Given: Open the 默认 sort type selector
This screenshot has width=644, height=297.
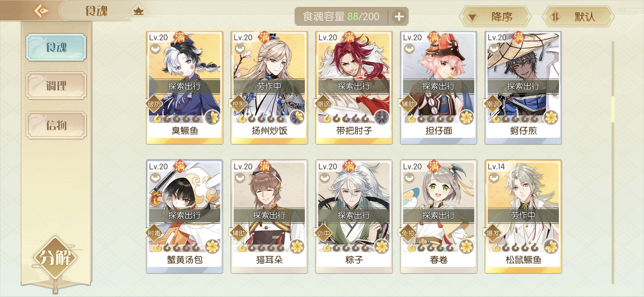Looking at the screenshot, I should click(578, 17).
